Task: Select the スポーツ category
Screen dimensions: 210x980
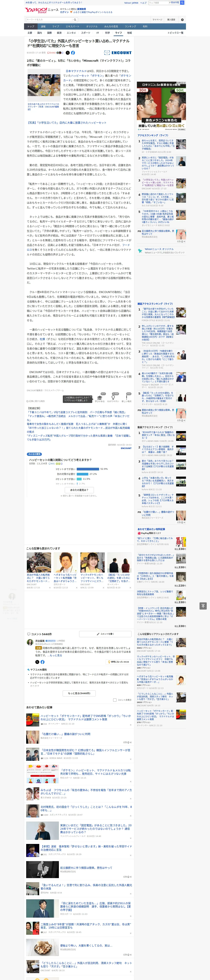Action: (86, 33)
